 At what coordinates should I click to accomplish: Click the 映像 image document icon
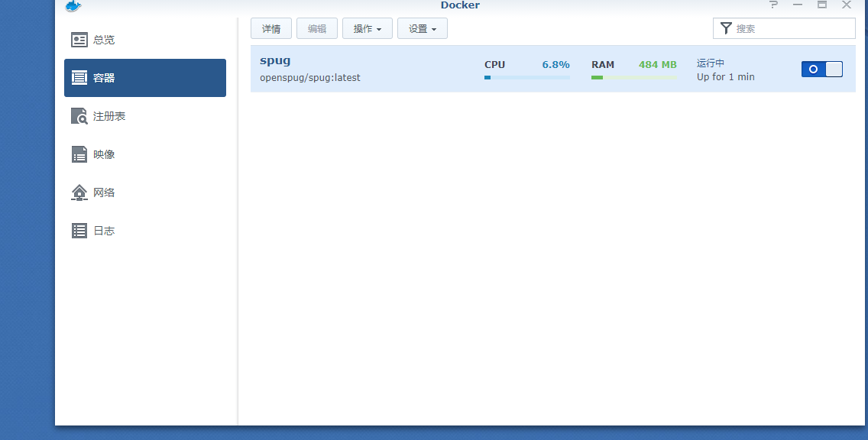click(79, 154)
